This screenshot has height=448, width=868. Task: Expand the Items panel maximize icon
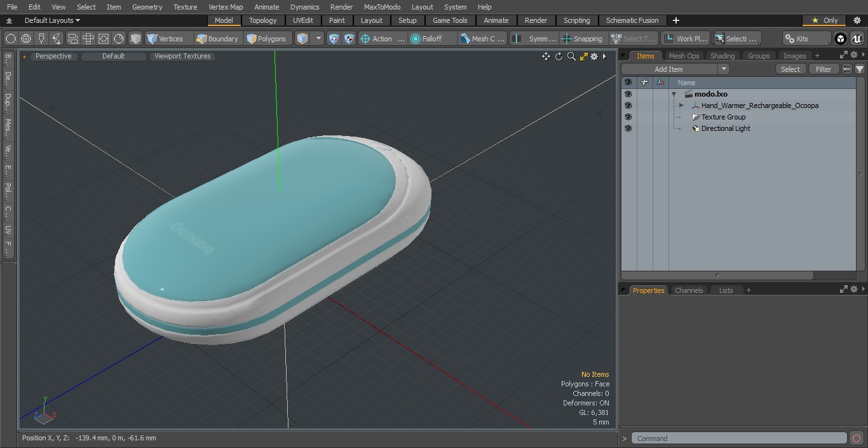(x=844, y=56)
